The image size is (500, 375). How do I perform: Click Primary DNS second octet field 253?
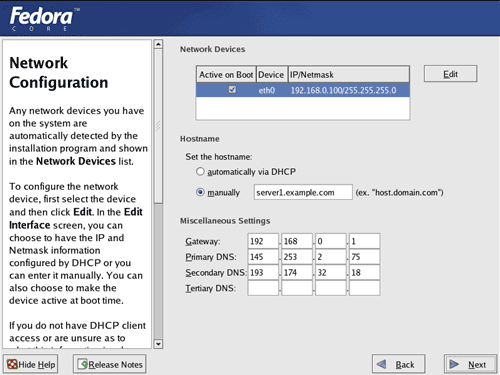click(297, 257)
